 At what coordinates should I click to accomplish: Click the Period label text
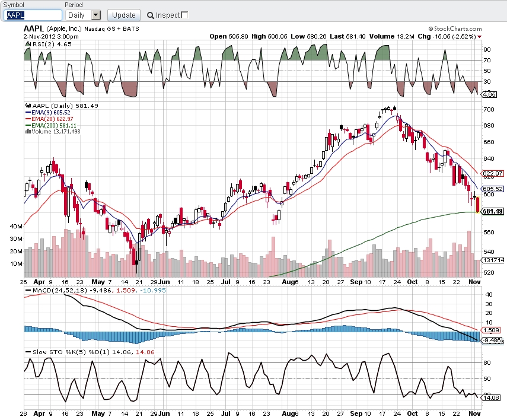(x=74, y=5)
